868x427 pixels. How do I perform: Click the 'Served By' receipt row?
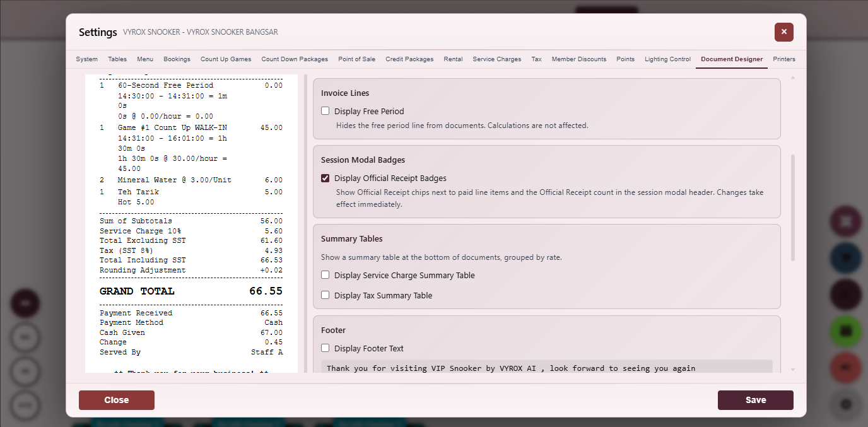pos(191,352)
